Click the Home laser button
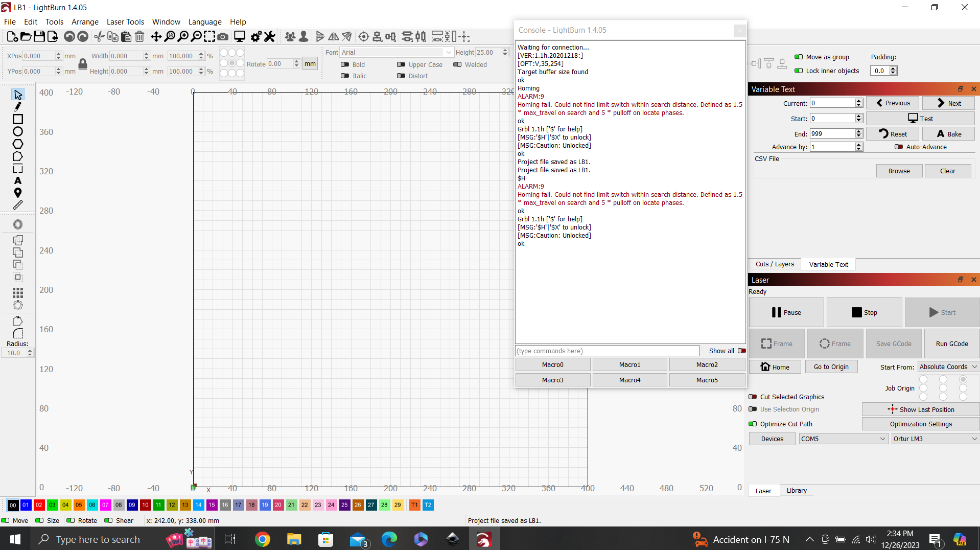This screenshot has height=550, width=980. 775,366
